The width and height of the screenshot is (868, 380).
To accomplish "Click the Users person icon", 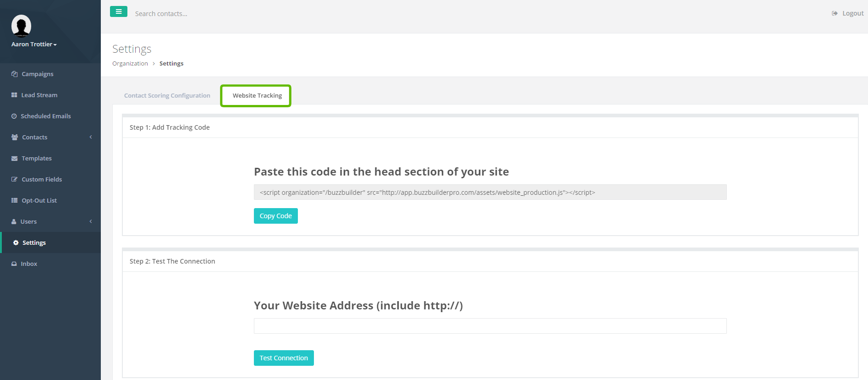I will click(14, 221).
